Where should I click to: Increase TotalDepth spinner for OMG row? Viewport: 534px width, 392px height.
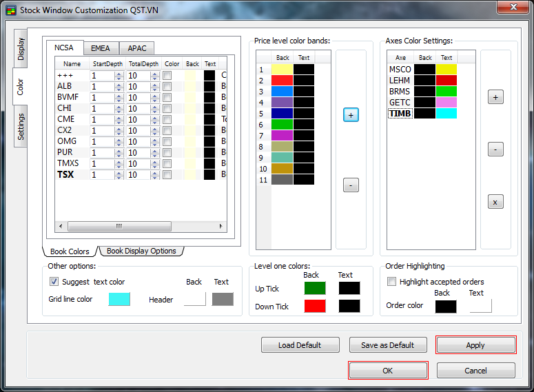[156, 139]
